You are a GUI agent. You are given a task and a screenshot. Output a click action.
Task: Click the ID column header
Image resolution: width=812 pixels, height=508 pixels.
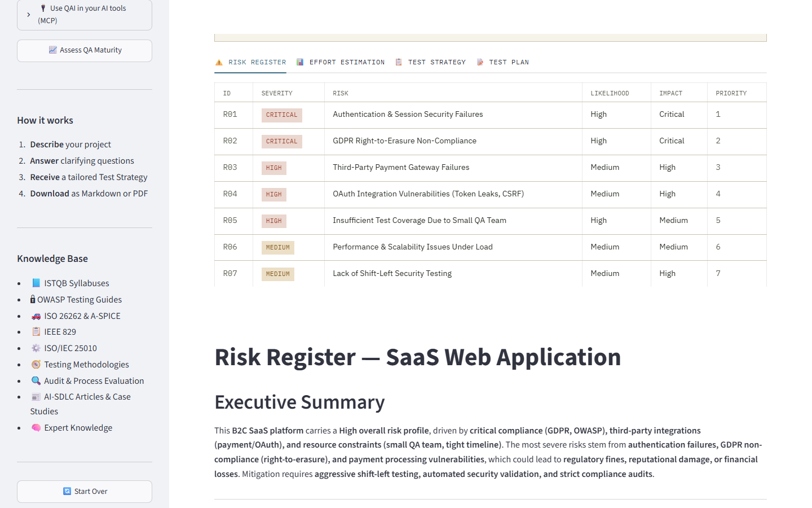[227, 93]
